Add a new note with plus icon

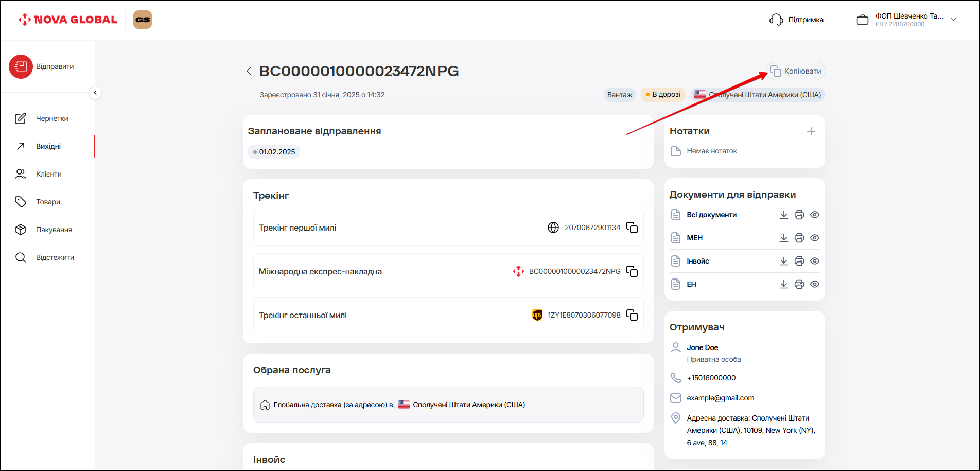click(x=811, y=131)
